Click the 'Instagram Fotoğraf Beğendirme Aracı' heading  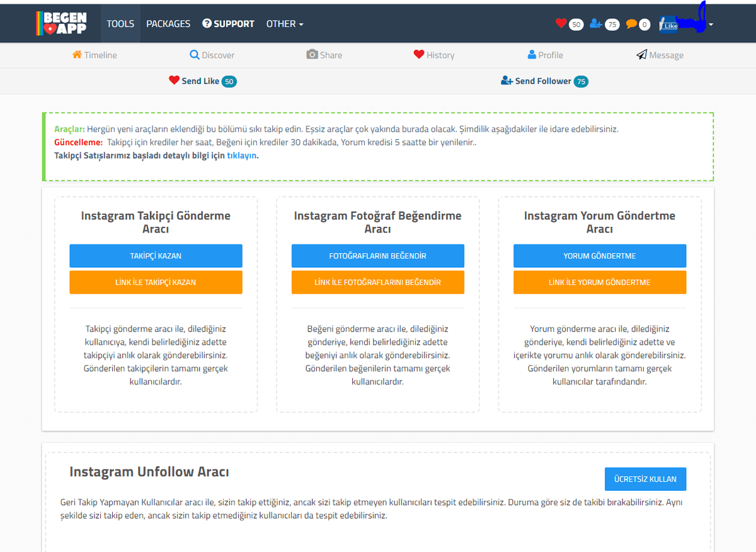click(x=378, y=222)
